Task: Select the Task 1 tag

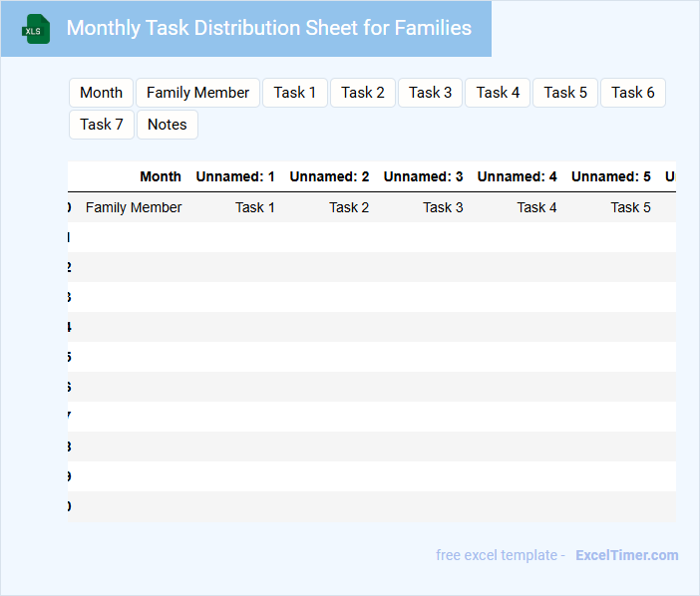Action: [x=294, y=93]
